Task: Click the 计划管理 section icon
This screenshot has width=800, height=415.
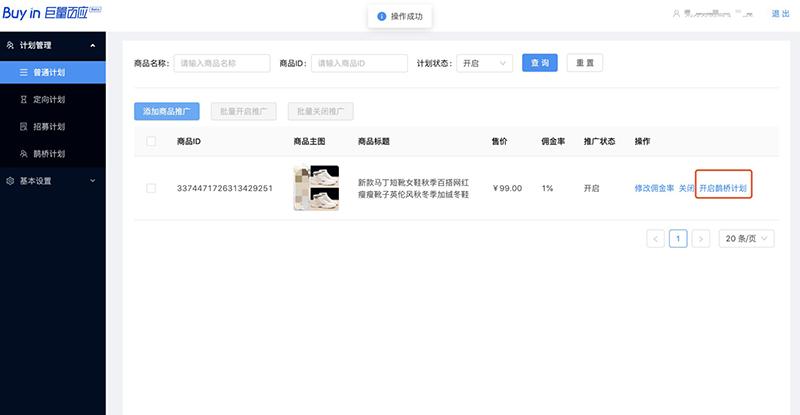Action: pyautogui.click(x=10, y=45)
